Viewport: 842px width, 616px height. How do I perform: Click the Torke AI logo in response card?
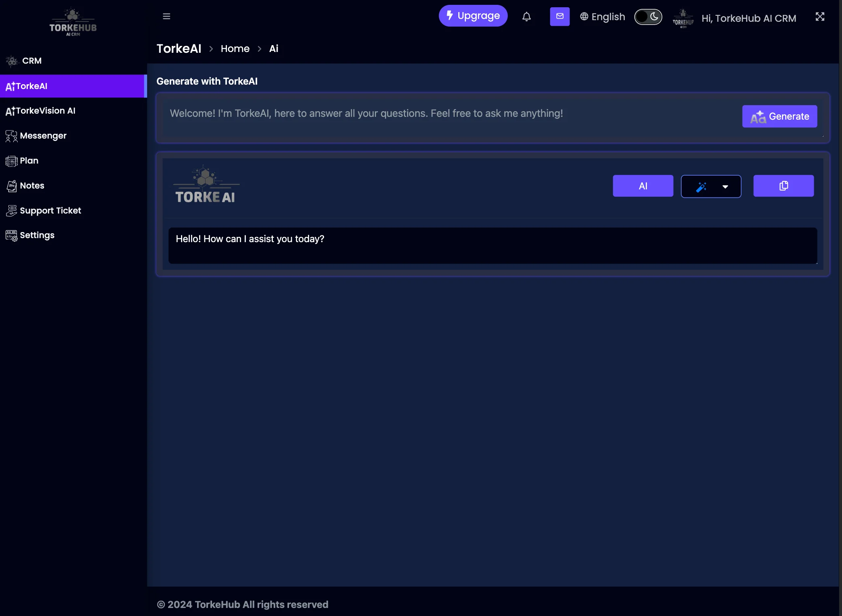click(x=206, y=184)
